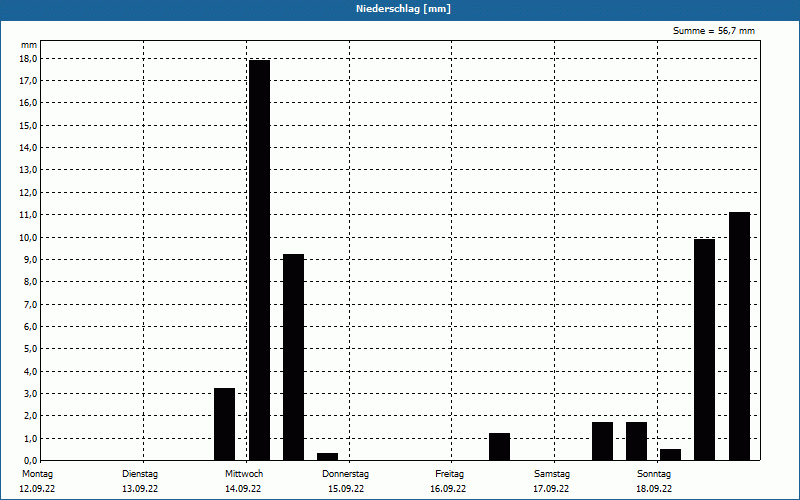The width and height of the screenshot is (800, 500).
Task: Click the 'mm' unit label on y-axis
Action: (29, 45)
